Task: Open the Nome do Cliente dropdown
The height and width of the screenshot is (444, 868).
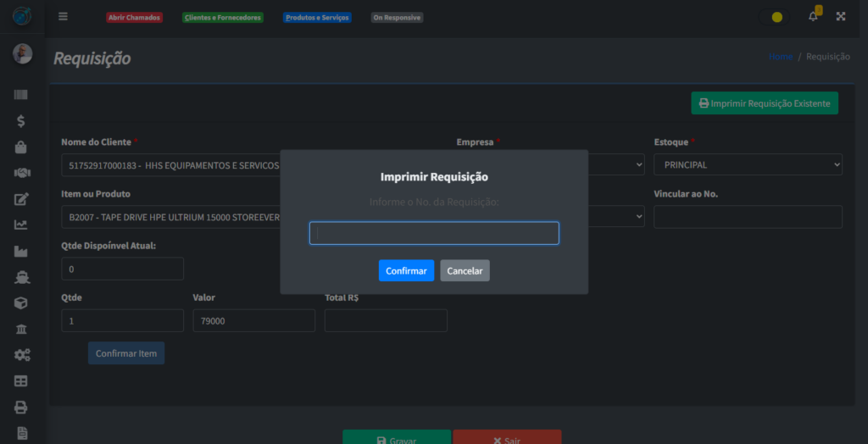Action: click(171, 164)
